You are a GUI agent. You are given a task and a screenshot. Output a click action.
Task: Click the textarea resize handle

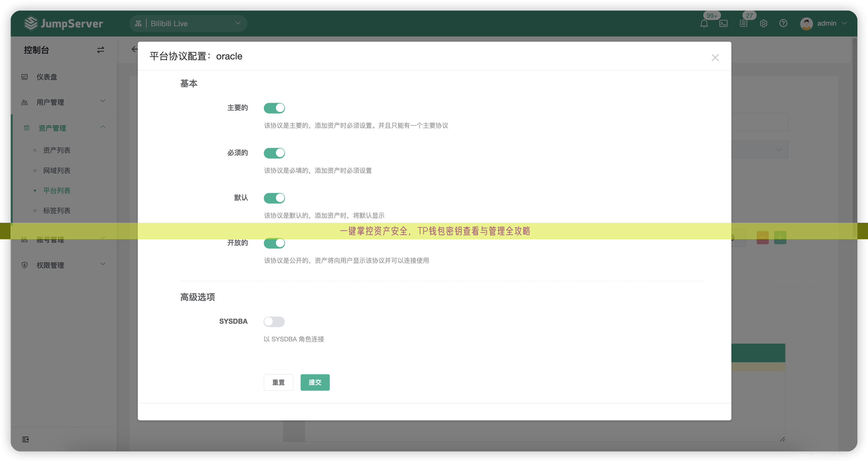pyautogui.click(x=782, y=439)
